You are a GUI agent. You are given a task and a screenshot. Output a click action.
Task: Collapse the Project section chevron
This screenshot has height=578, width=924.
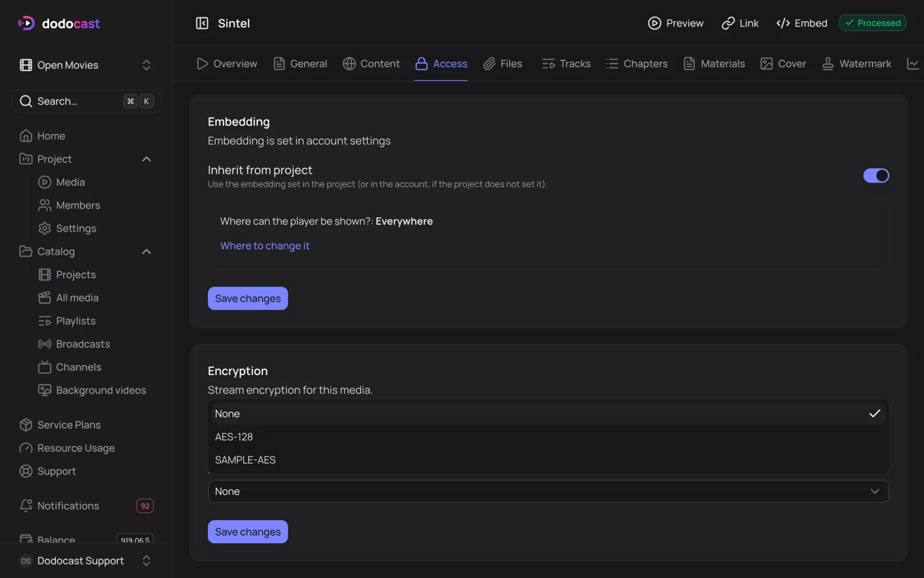point(147,159)
